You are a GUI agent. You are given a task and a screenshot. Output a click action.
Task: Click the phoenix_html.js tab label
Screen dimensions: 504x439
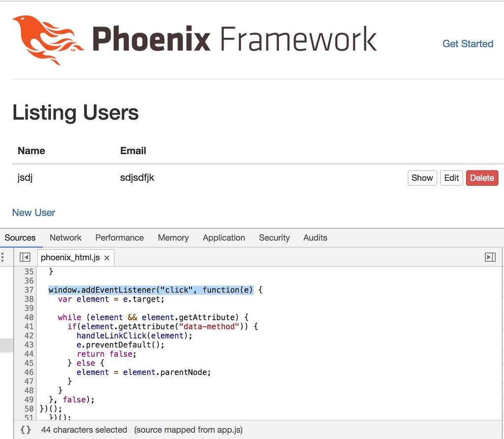coord(71,257)
